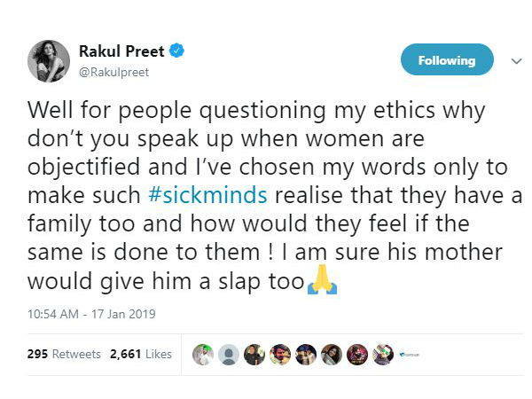View the 2,661 Likes list
The height and width of the screenshot is (399, 532).
140,354
